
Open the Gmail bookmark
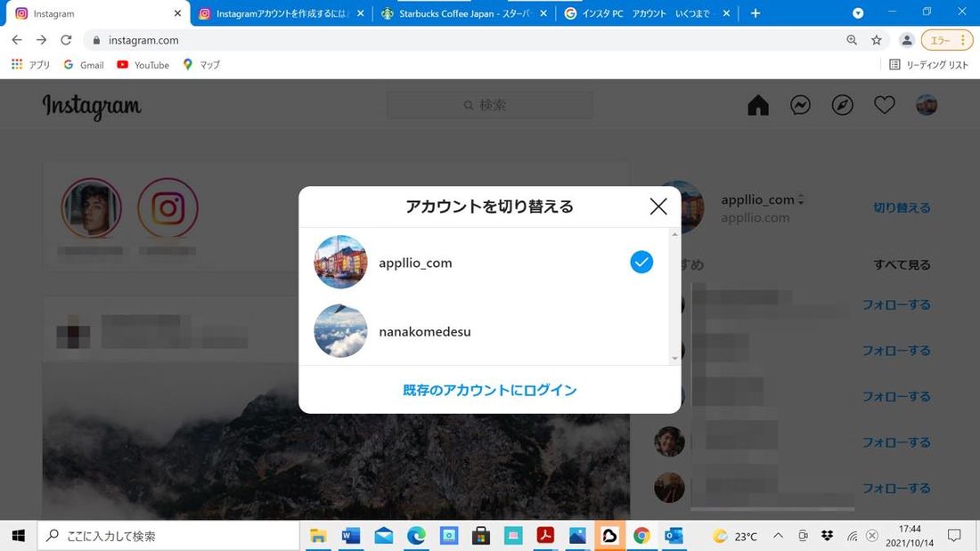click(x=84, y=64)
